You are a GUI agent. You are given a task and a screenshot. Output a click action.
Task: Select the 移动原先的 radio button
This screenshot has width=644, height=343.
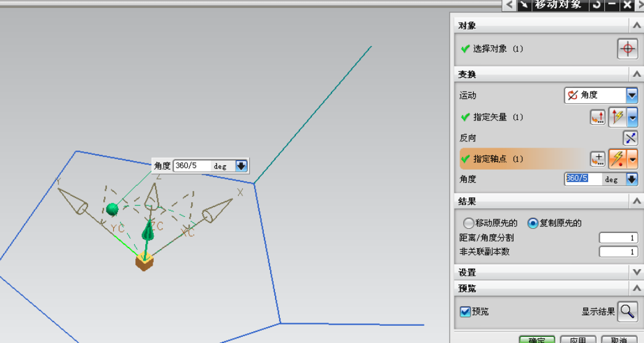[x=468, y=223]
